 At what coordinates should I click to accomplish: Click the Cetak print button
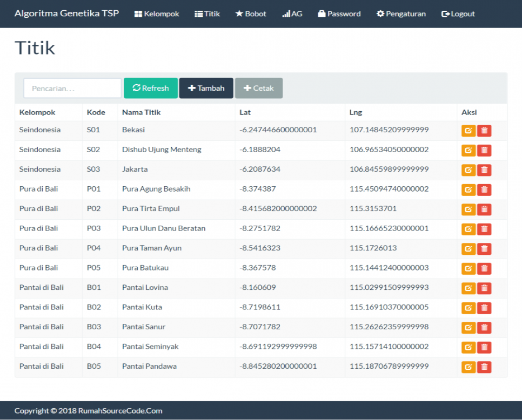coord(258,88)
